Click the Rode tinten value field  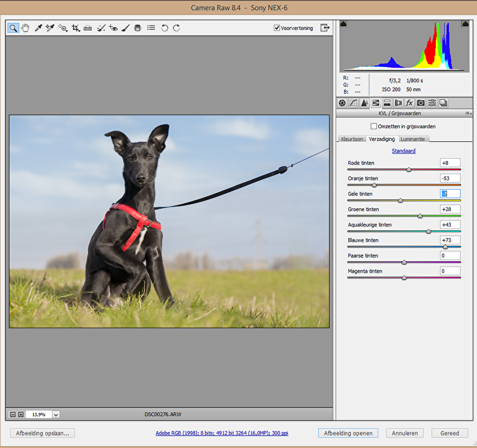[450, 163]
